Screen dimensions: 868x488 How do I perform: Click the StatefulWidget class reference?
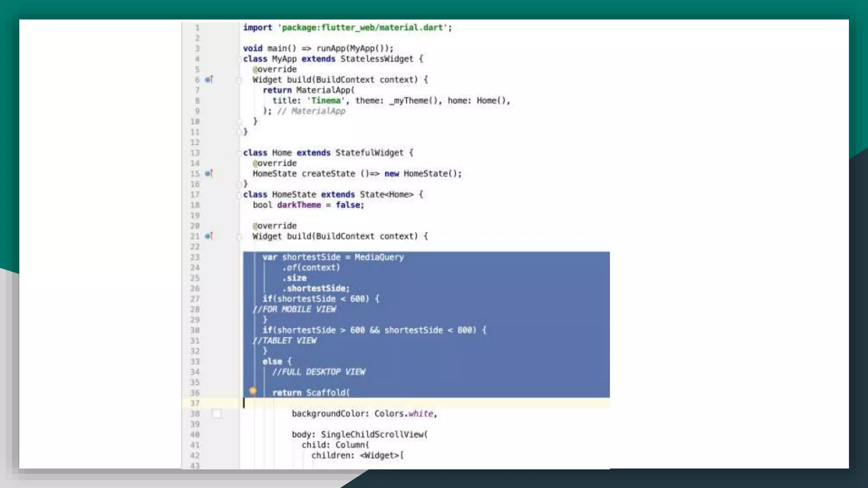click(369, 153)
